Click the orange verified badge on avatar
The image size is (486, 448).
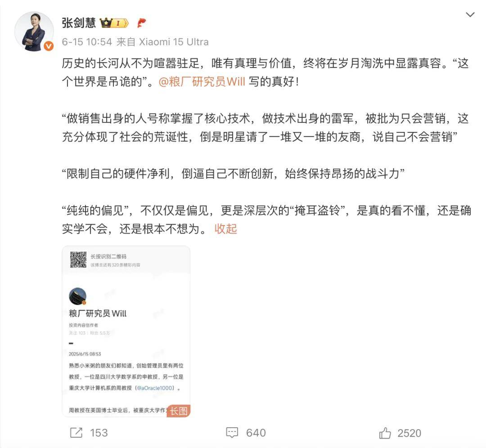tap(48, 46)
